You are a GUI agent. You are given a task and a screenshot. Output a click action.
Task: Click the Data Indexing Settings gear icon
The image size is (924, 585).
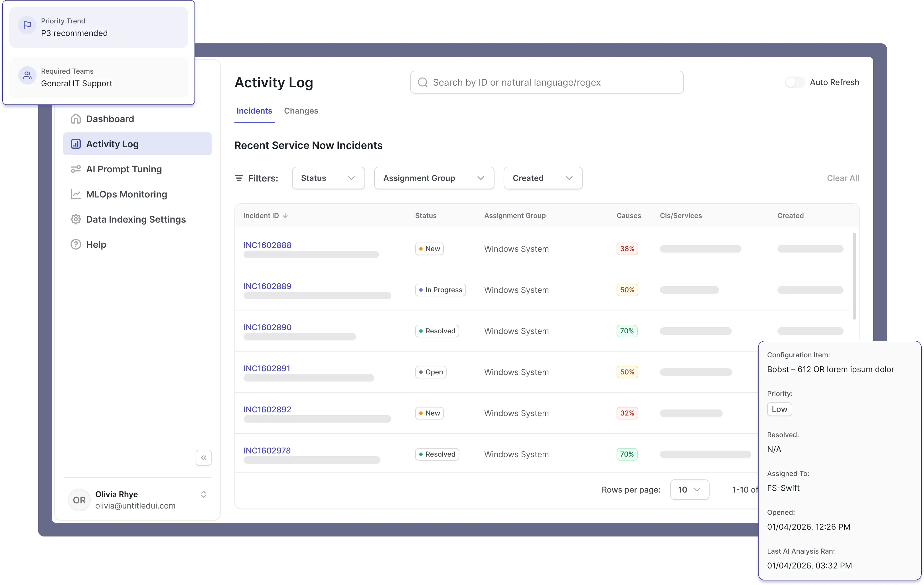coord(76,219)
